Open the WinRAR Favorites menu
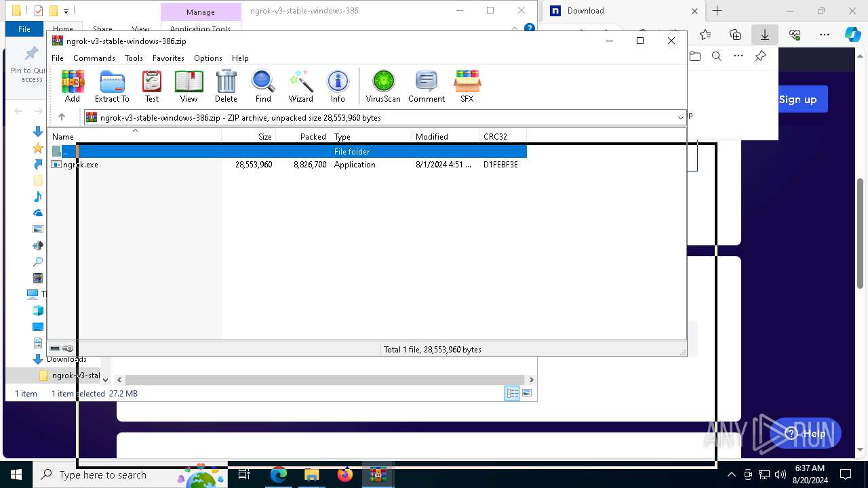Image resolution: width=868 pixels, height=488 pixels. pos(168,58)
